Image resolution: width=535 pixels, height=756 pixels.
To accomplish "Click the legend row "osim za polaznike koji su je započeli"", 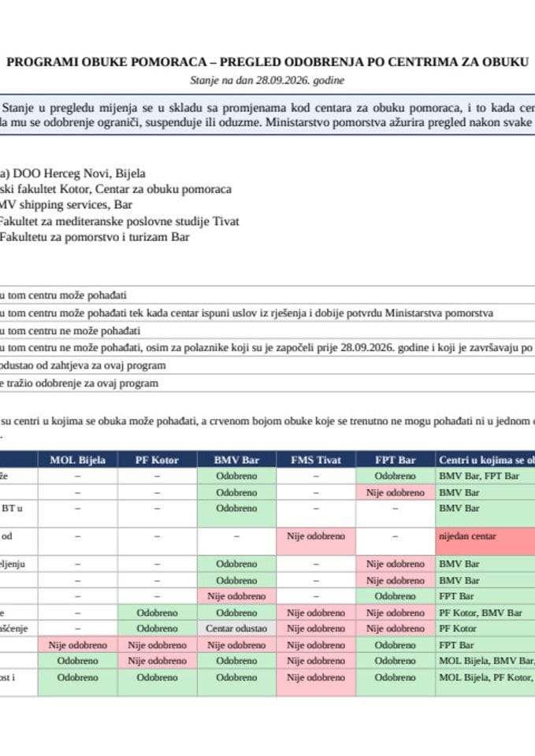I will coord(267,347).
